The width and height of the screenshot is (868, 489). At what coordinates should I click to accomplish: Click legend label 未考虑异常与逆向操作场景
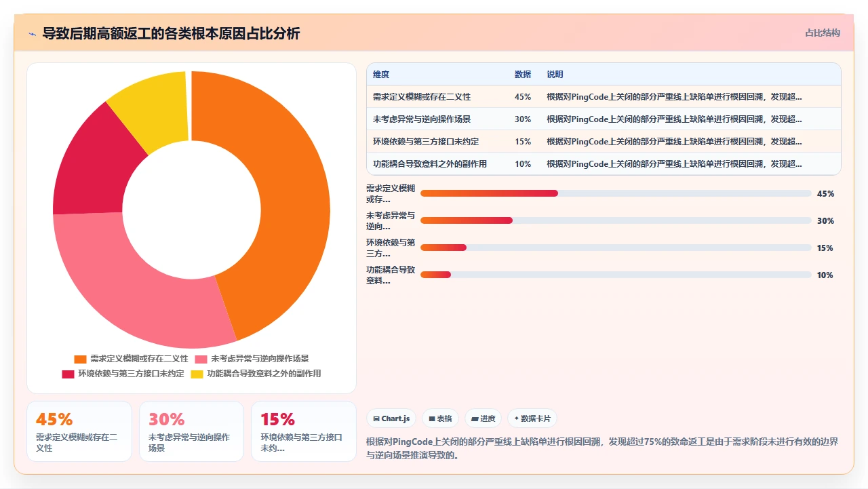260,359
